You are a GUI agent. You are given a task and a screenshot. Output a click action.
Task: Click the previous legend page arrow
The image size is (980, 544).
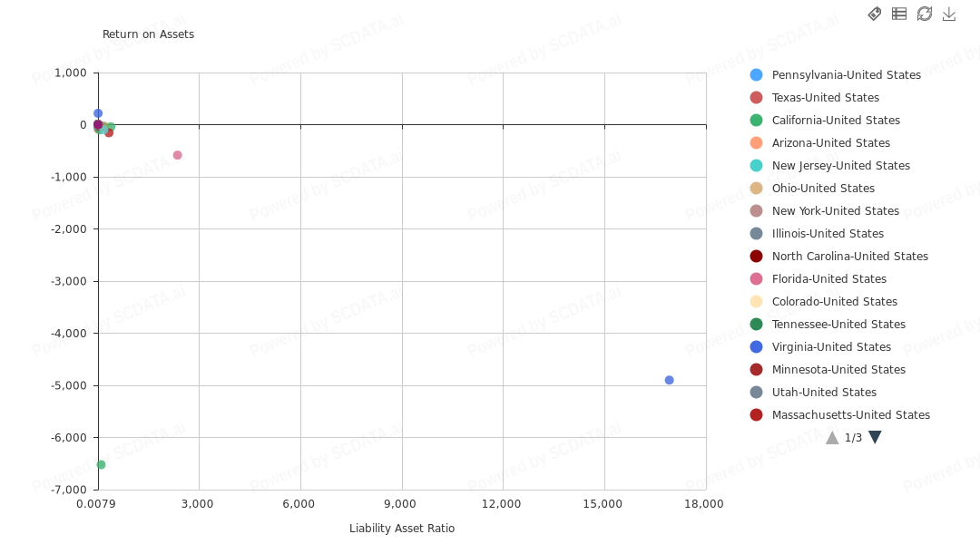[832, 438]
